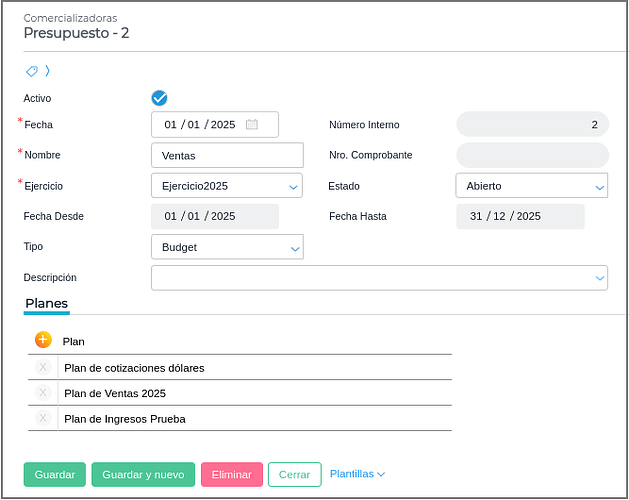Toggle the Activo checkbox

[159, 98]
